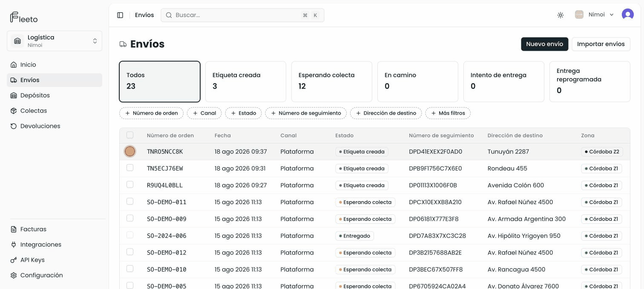Click the Configuración gear icon
The width and height of the screenshot is (644, 289).
pos(14,275)
